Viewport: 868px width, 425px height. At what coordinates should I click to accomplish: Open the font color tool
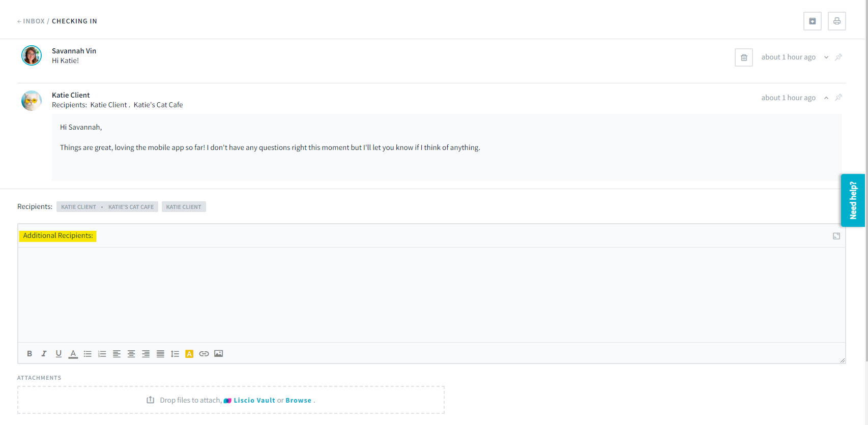pyautogui.click(x=73, y=354)
